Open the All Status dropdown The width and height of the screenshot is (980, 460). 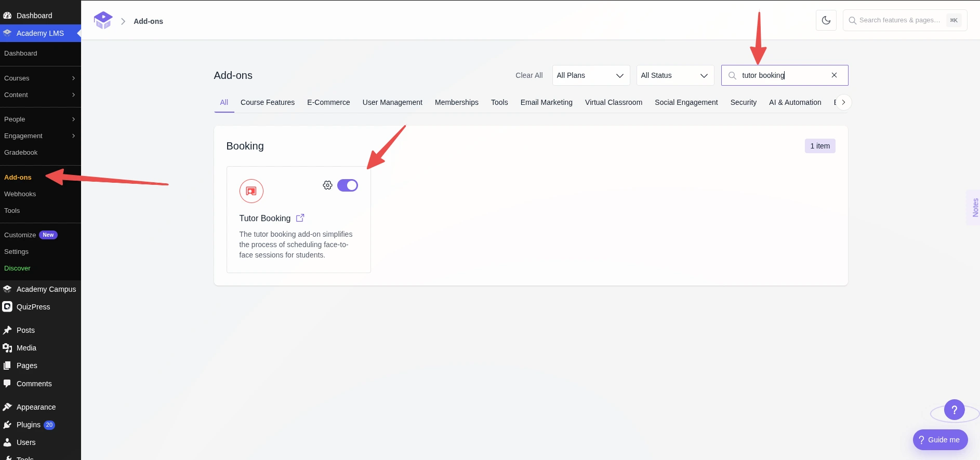click(x=675, y=75)
